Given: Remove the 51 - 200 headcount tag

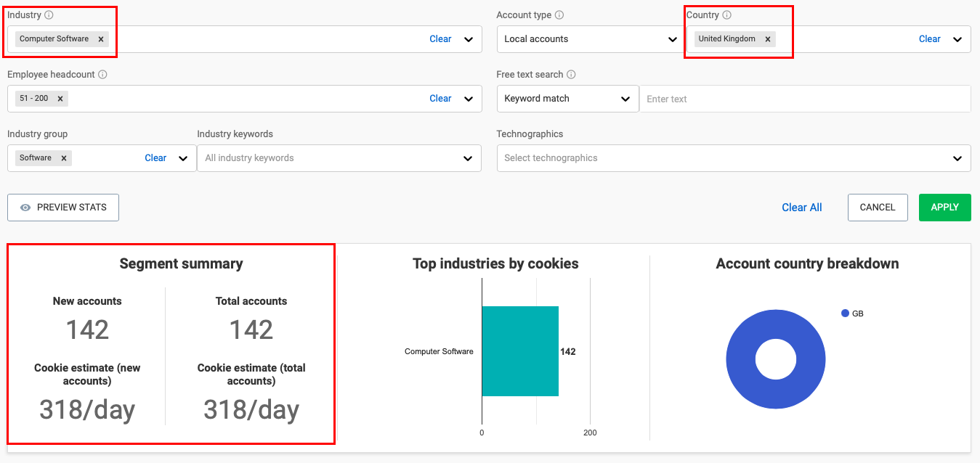Looking at the screenshot, I should coord(60,99).
